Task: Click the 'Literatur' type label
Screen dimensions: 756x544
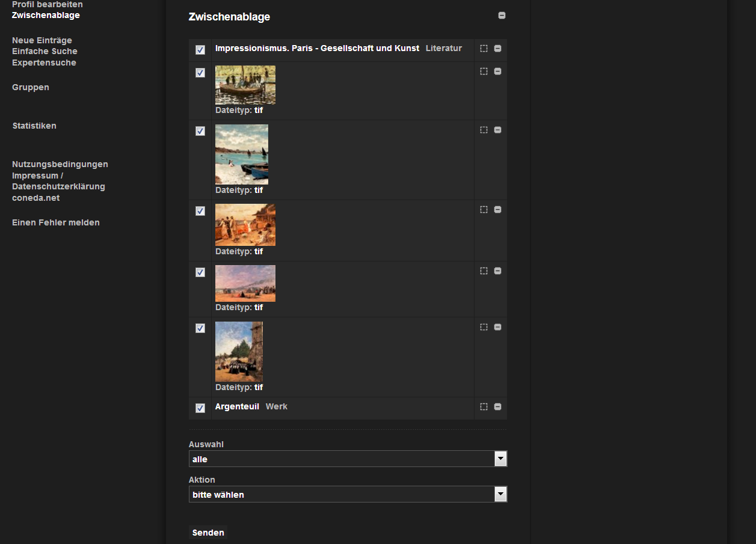Action: (444, 48)
